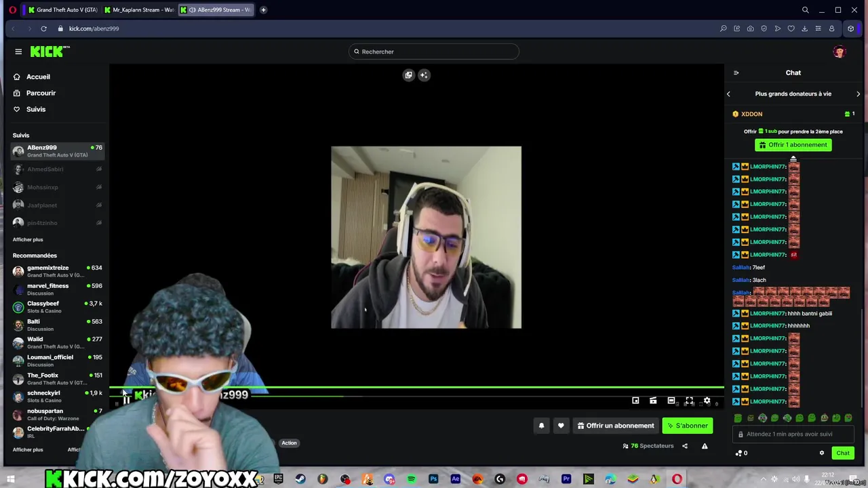Click the green video progress bar
The height and width of the screenshot is (488, 868).
pos(416,388)
